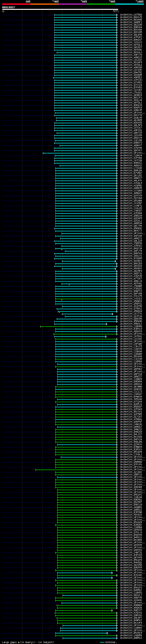Image resolution: width=146 pixels, height=644 pixels.
Task: Select hit label UniRef100_C3KJC5
Action: 131,347
